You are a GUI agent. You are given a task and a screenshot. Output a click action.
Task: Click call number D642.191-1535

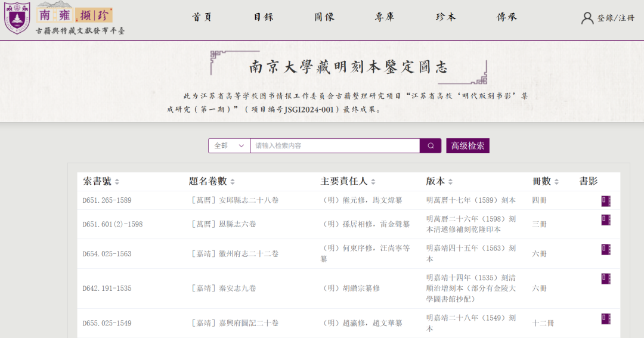(107, 289)
